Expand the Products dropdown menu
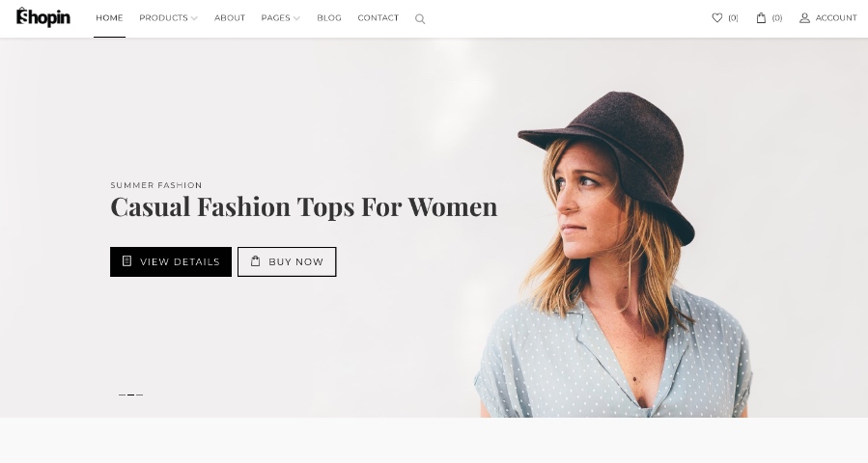 pos(168,18)
